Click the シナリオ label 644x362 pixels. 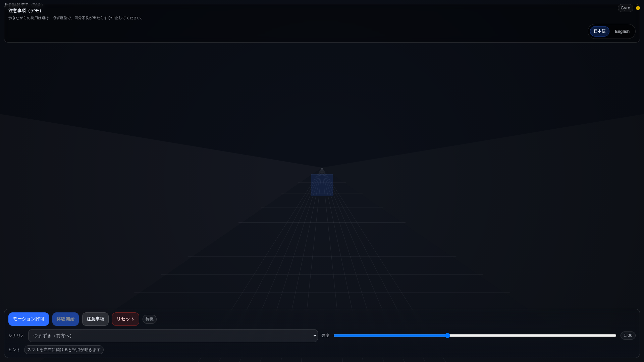(16, 336)
